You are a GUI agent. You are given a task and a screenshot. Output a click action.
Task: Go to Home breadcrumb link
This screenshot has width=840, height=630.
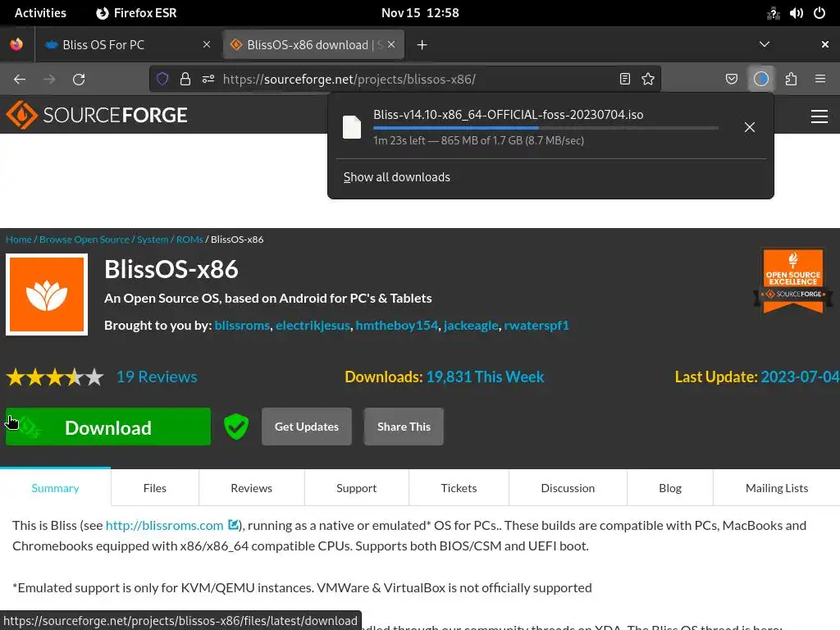19,240
